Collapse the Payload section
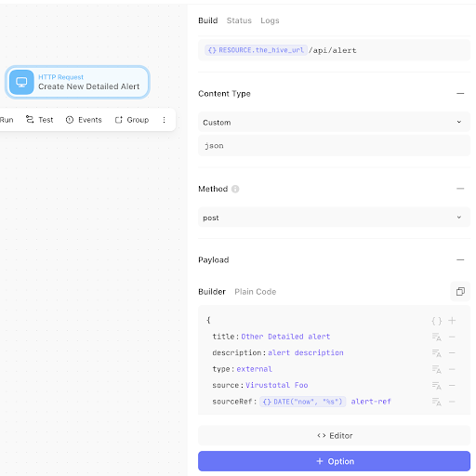This screenshot has width=476, height=476. click(x=460, y=259)
